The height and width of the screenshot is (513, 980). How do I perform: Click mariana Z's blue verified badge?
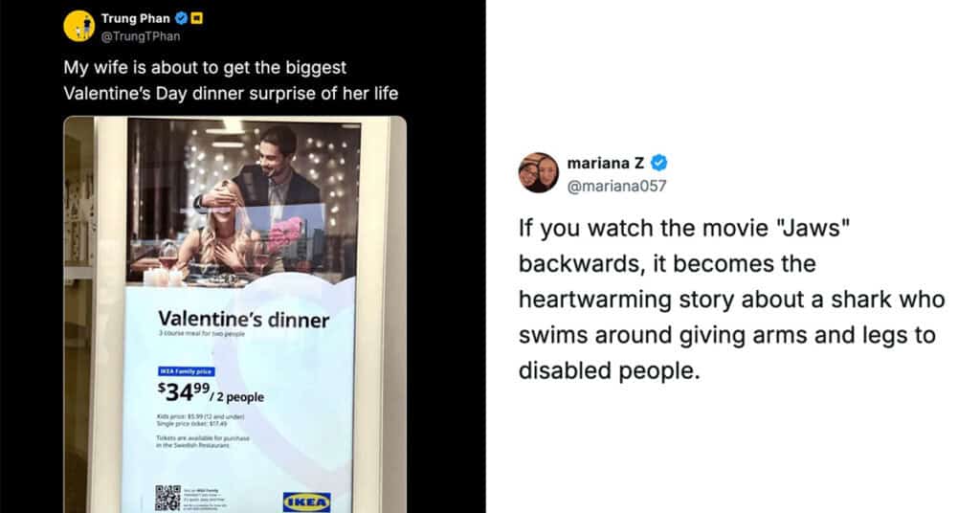pos(659,164)
